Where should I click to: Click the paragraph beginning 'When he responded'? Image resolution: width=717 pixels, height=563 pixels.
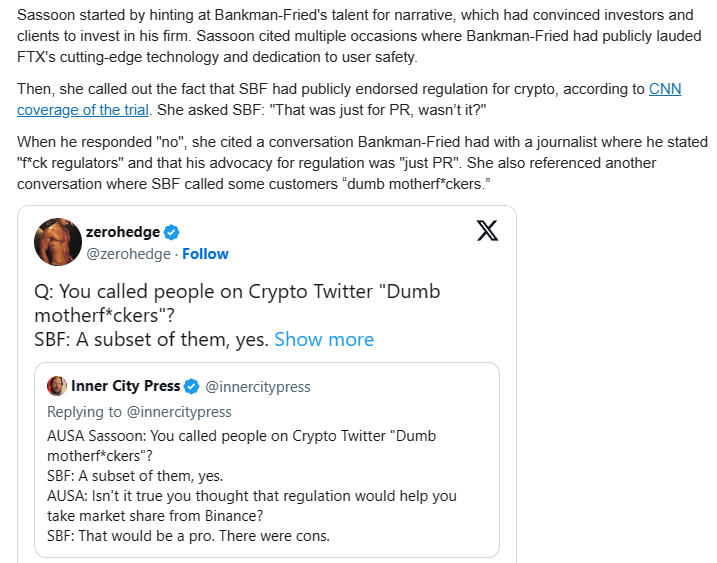point(362,163)
